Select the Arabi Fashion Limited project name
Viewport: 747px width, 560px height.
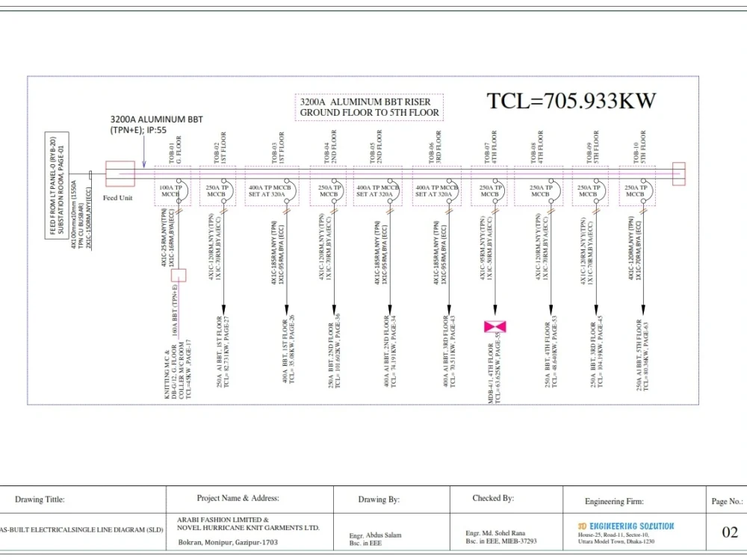248,524
